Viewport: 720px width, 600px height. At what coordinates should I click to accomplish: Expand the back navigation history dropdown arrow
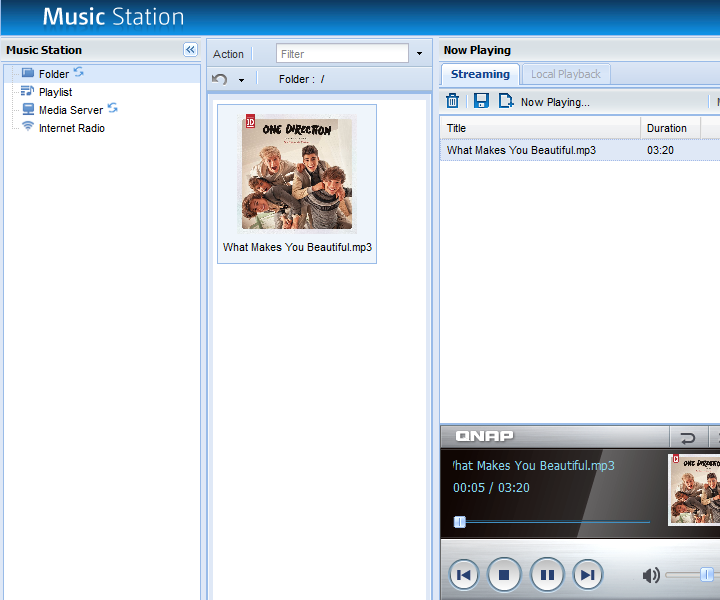241,80
